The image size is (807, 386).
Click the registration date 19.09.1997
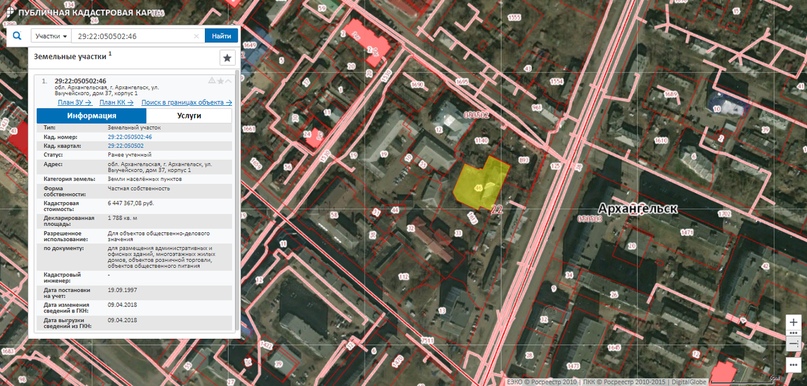(122, 290)
